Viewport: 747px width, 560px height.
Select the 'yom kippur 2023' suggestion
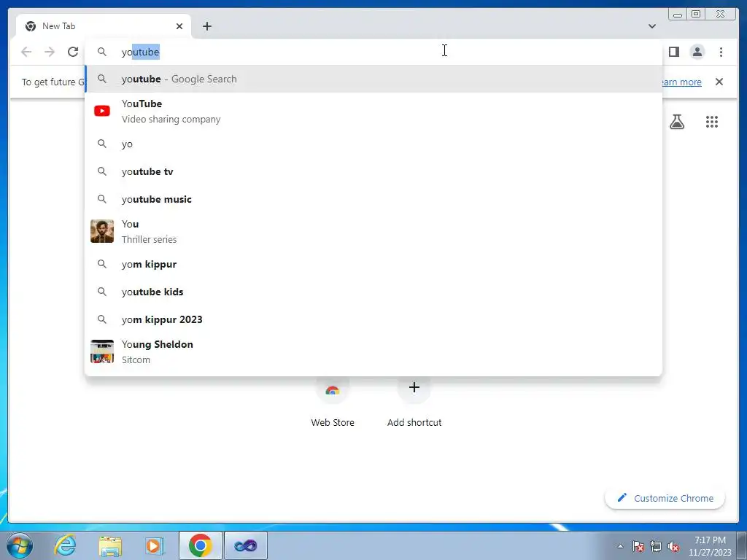tap(373, 319)
